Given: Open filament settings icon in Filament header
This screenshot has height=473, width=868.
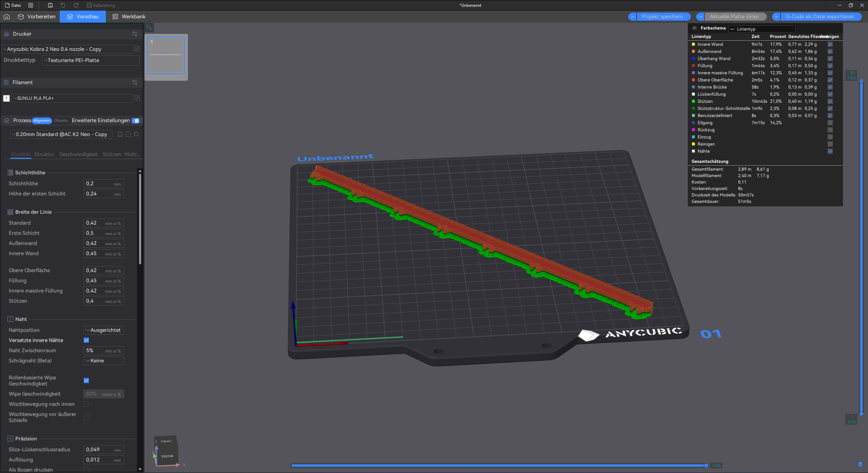Looking at the screenshot, I should pos(135,82).
